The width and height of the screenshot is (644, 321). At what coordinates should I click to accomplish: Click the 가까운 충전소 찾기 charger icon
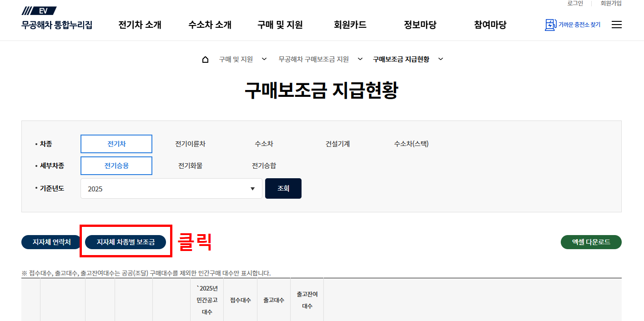[550, 25]
